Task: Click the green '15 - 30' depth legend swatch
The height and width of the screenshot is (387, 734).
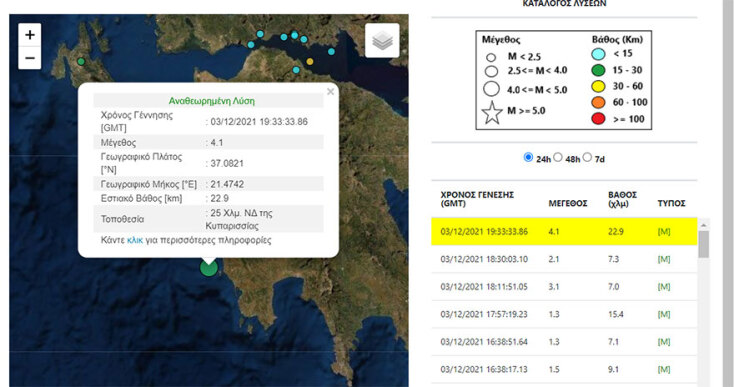Action: [x=598, y=70]
